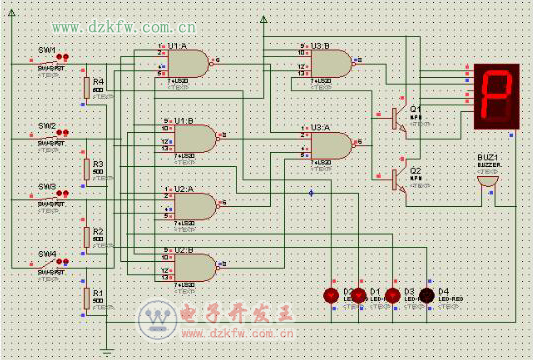Select the U2:B NAND gate
Screen dimensions: 533x360
point(194,268)
